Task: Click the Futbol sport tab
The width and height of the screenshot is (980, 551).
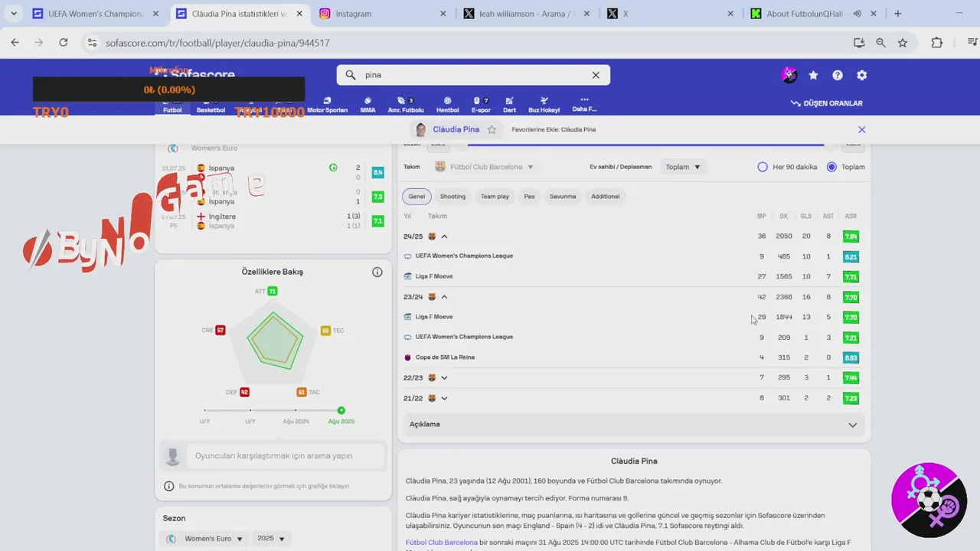Action: pos(172,105)
